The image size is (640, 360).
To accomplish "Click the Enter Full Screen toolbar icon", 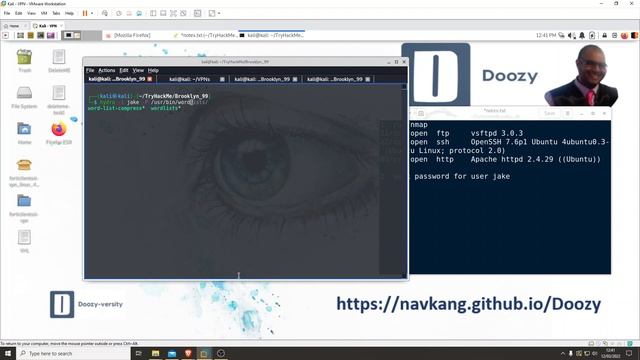I will [173, 13].
